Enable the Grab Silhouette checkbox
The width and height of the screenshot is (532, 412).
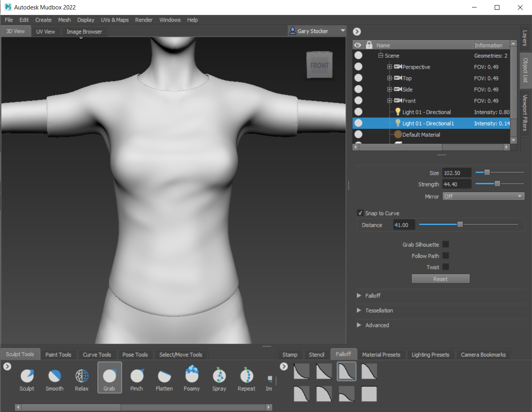[x=446, y=245]
